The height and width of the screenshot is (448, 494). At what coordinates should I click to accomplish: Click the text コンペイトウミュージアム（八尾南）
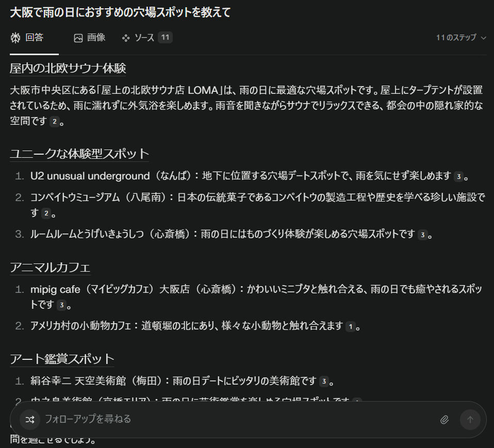click(x=98, y=197)
